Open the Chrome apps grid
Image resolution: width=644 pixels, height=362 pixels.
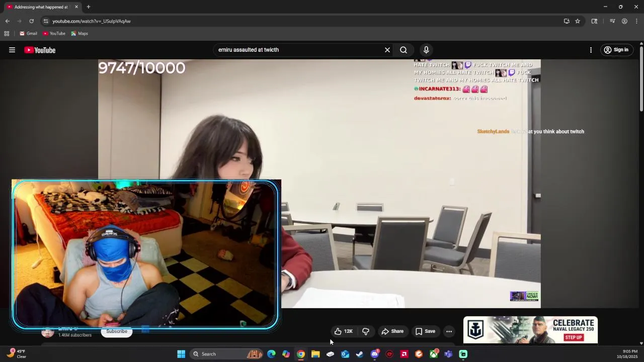click(7, 34)
